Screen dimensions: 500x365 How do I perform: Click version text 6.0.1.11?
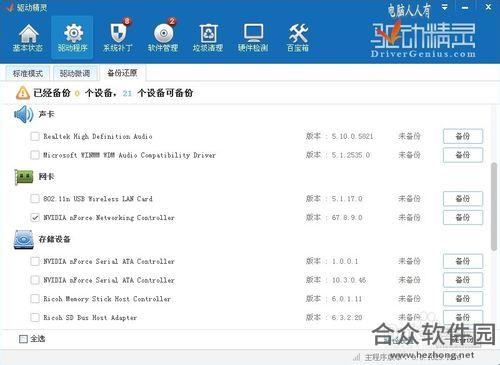tap(347, 299)
